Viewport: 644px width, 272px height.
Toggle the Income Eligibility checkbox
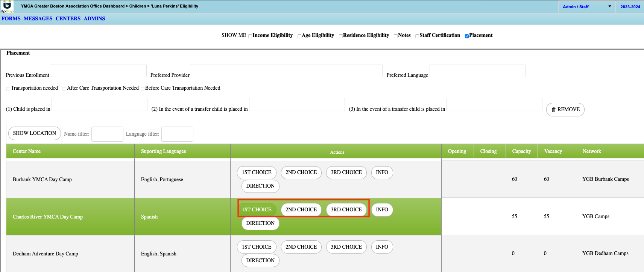[x=250, y=36]
